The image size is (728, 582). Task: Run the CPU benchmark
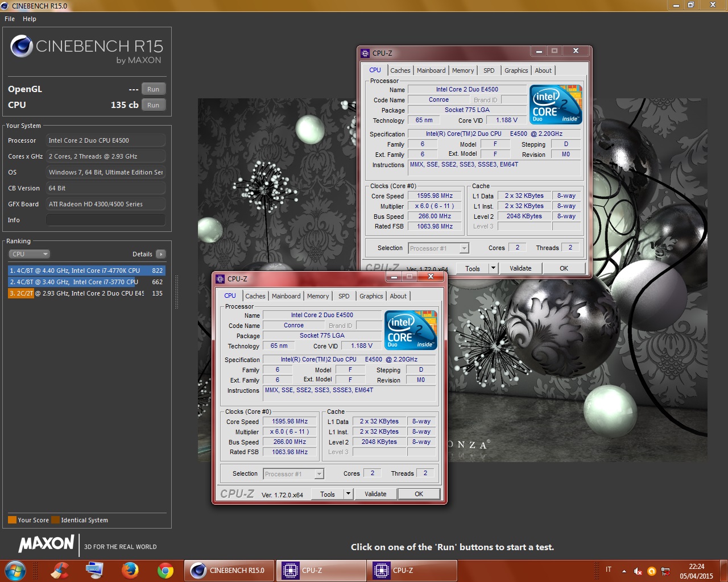pyautogui.click(x=154, y=105)
